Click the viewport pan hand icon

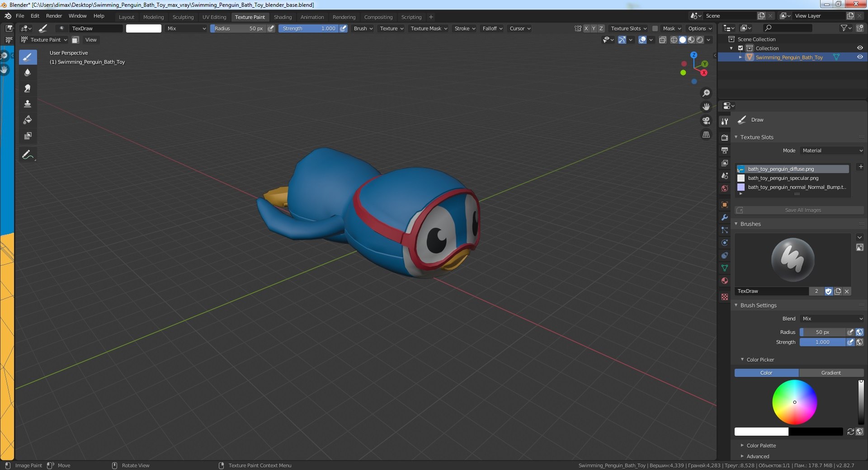point(706,107)
